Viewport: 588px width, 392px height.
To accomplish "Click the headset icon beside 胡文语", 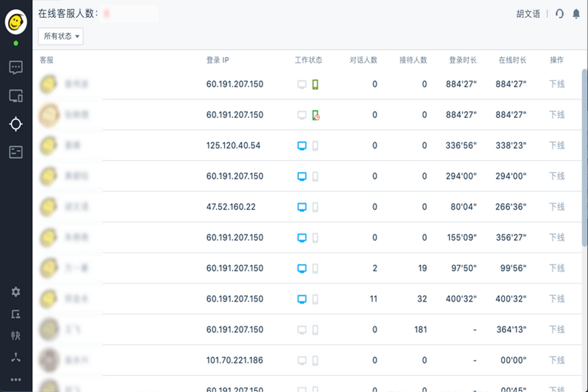I will (560, 14).
